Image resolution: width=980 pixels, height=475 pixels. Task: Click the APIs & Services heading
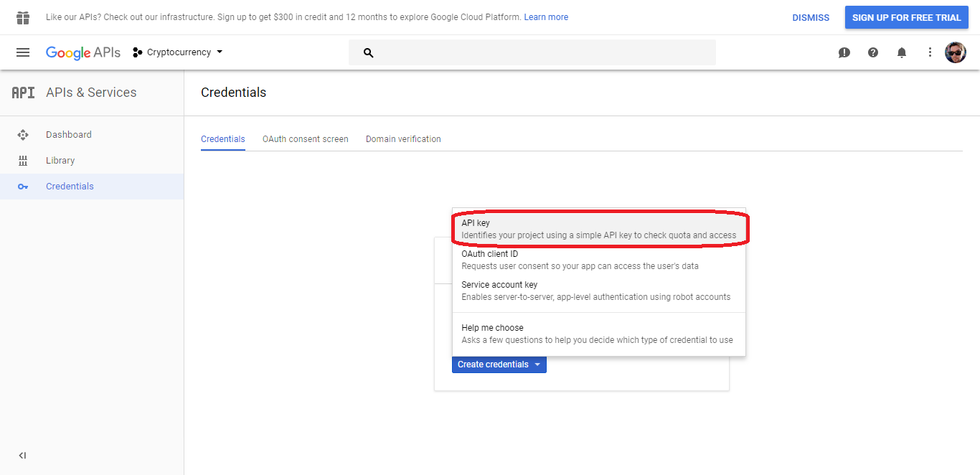coord(91,93)
